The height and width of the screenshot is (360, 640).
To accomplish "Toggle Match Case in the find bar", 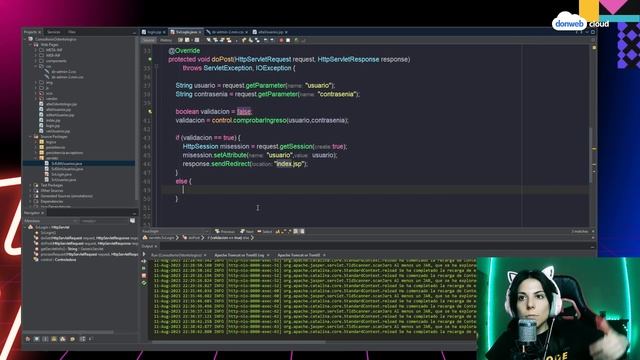I will coord(278,231).
